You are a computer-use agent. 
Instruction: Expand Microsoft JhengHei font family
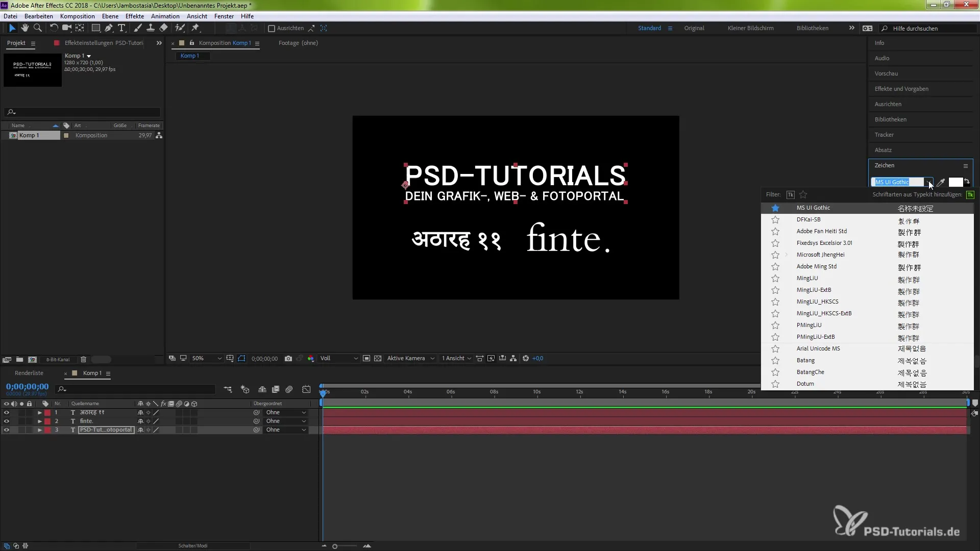pos(787,255)
